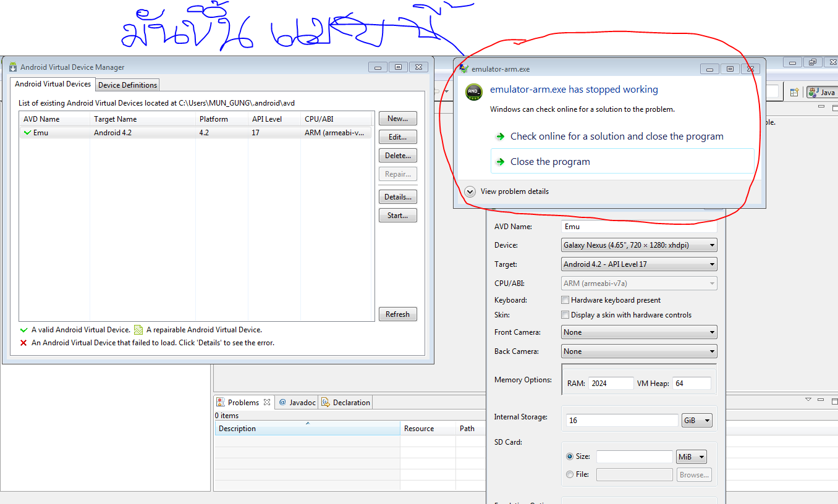The height and width of the screenshot is (504, 838).
Task: Click the New... button in AVD Manager
Action: (398, 119)
